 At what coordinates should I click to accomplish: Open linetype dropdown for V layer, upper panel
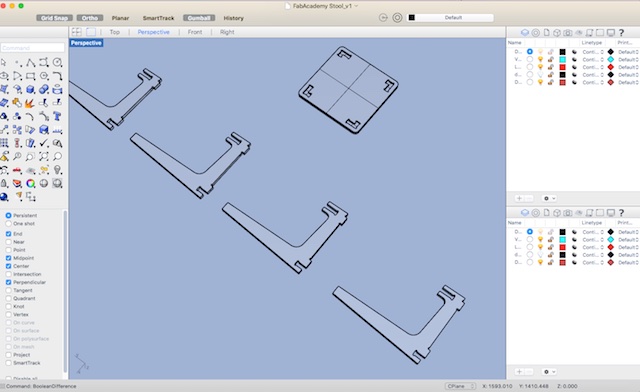click(x=593, y=60)
